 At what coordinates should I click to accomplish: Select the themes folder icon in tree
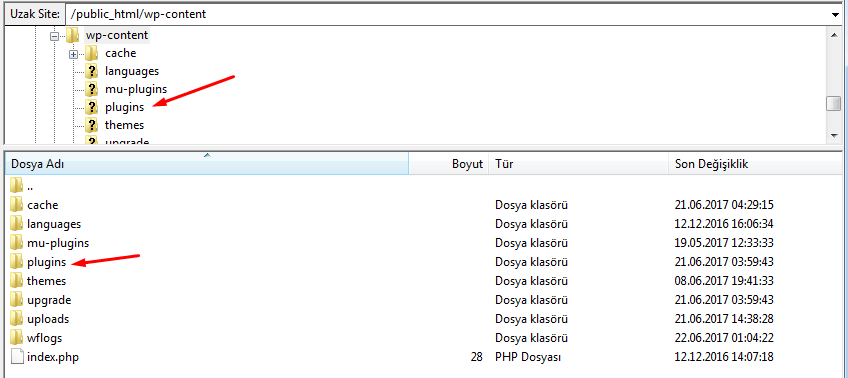coord(92,125)
